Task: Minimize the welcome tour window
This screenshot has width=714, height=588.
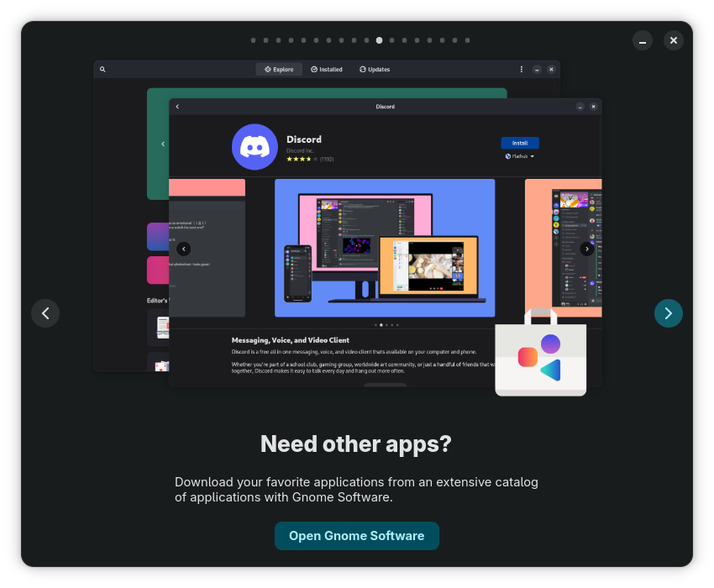Action: tap(643, 40)
